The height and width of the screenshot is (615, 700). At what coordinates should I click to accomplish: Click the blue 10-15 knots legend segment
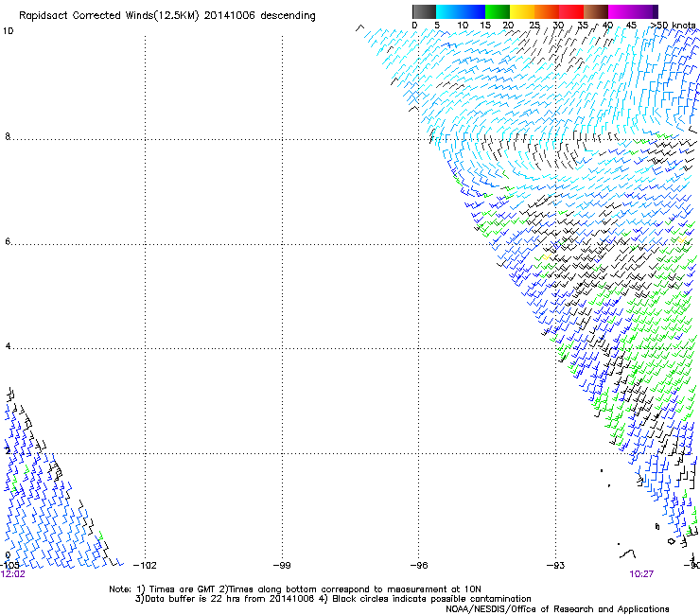(472, 11)
